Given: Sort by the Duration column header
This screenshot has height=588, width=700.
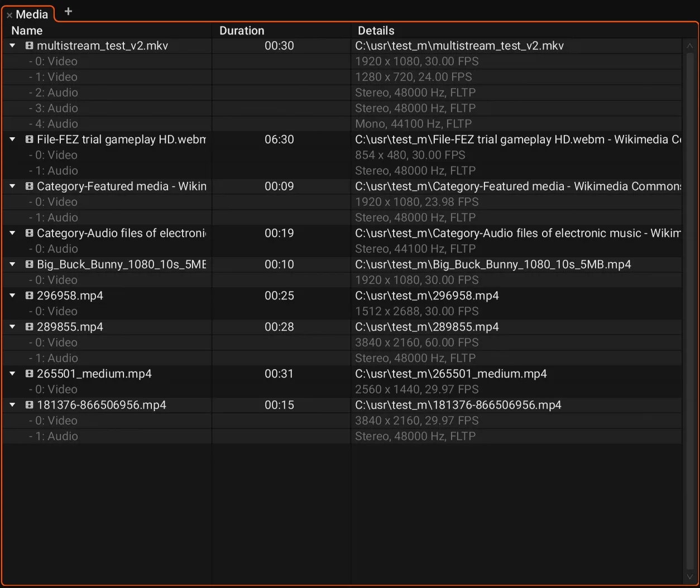Looking at the screenshot, I should point(242,31).
